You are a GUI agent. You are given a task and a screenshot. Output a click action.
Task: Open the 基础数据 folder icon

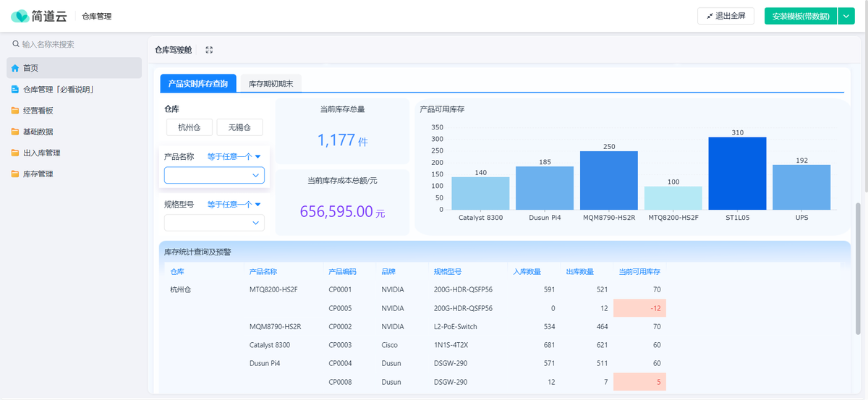pos(15,132)
